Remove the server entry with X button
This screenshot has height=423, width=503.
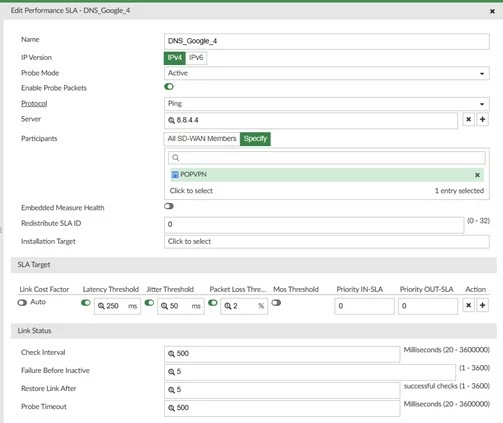[468, 119]
